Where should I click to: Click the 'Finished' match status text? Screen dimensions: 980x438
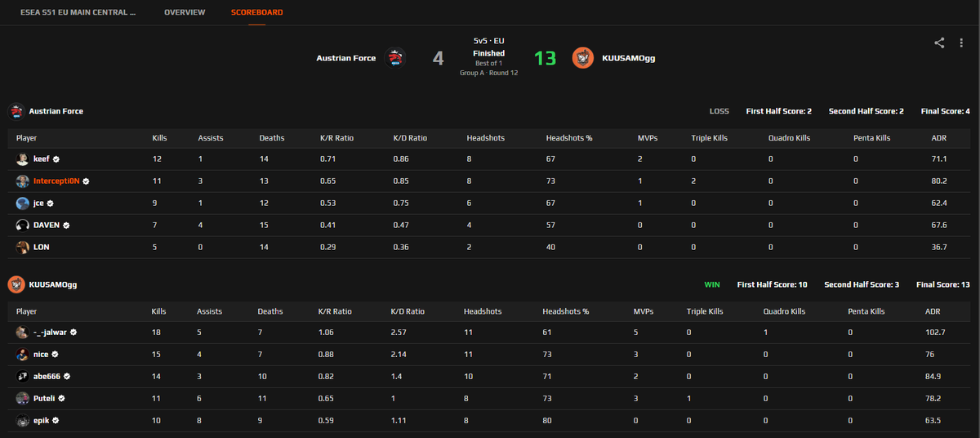[x=489, y=53]
